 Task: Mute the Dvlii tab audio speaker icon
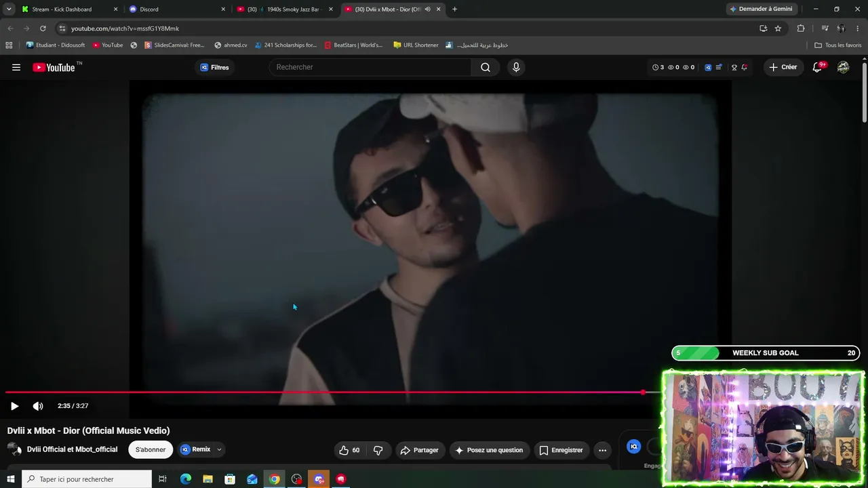[427, 9]
